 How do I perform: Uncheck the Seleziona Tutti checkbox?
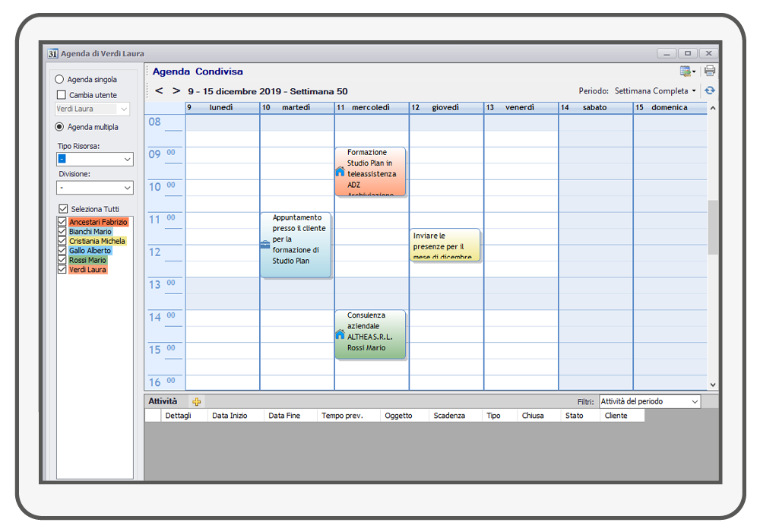click(62, 209)
